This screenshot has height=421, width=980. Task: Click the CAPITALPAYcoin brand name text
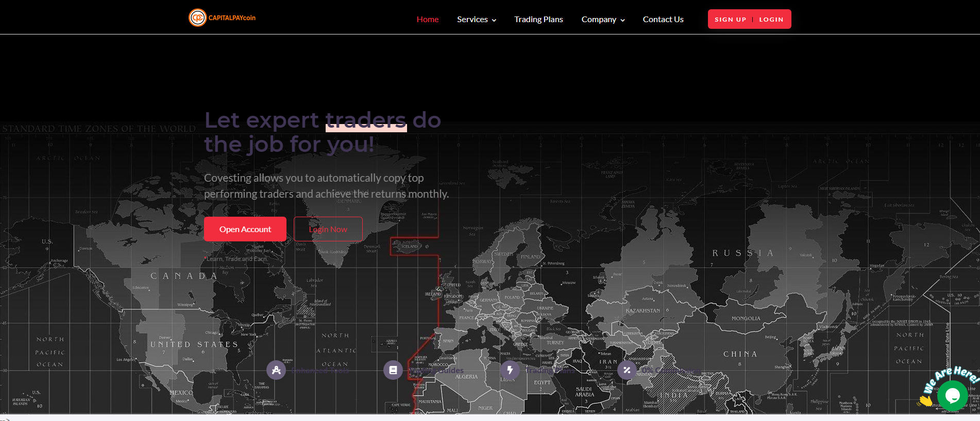[232, 18]
